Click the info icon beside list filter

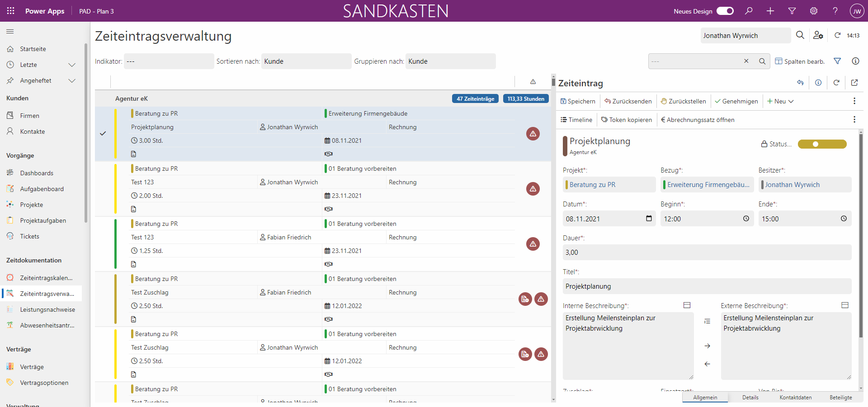coord(855,61)
